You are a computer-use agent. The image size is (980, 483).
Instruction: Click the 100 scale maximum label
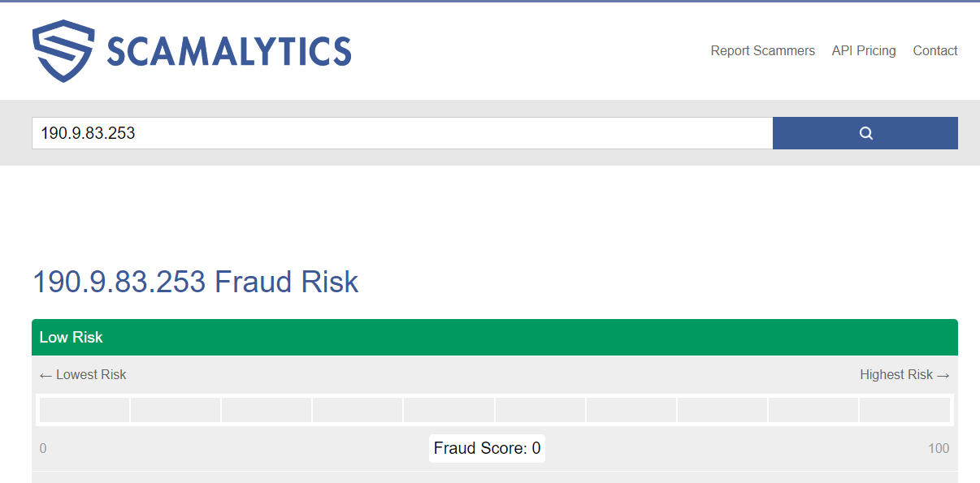pyautogui.click(x=939, y=448)
